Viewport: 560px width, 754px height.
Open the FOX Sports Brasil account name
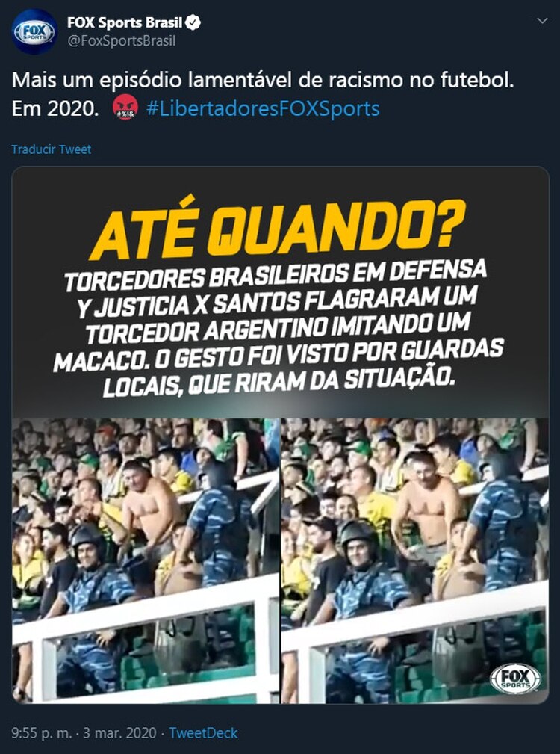tap(125, 22)
